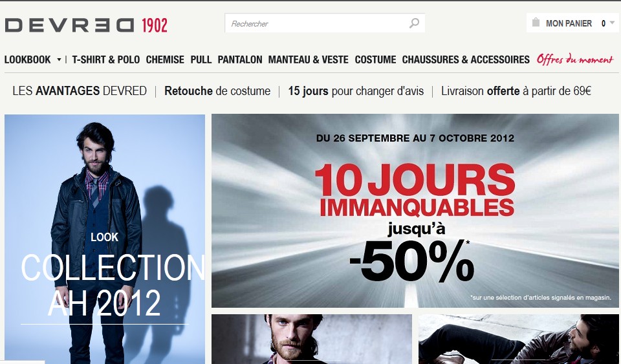Image resolution: width=621 pixels, height=364 pixels.
Task: Open Livraison offerte à partir de 69€
Action: pyautogui.click(x=516, y=91)
